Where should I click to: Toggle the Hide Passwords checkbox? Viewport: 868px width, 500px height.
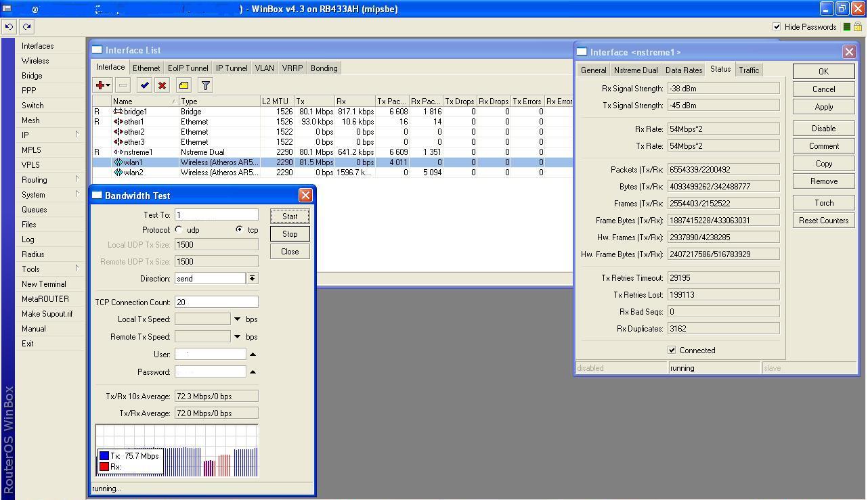tap(777, 26)
